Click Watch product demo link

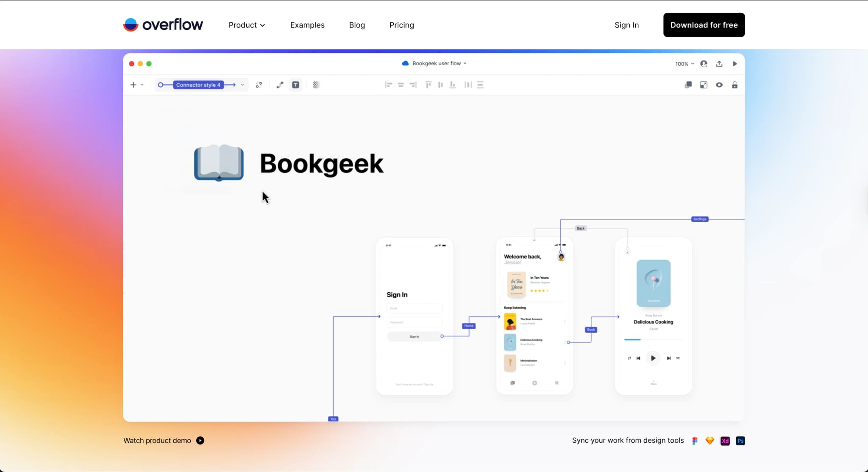click(164, 441)
